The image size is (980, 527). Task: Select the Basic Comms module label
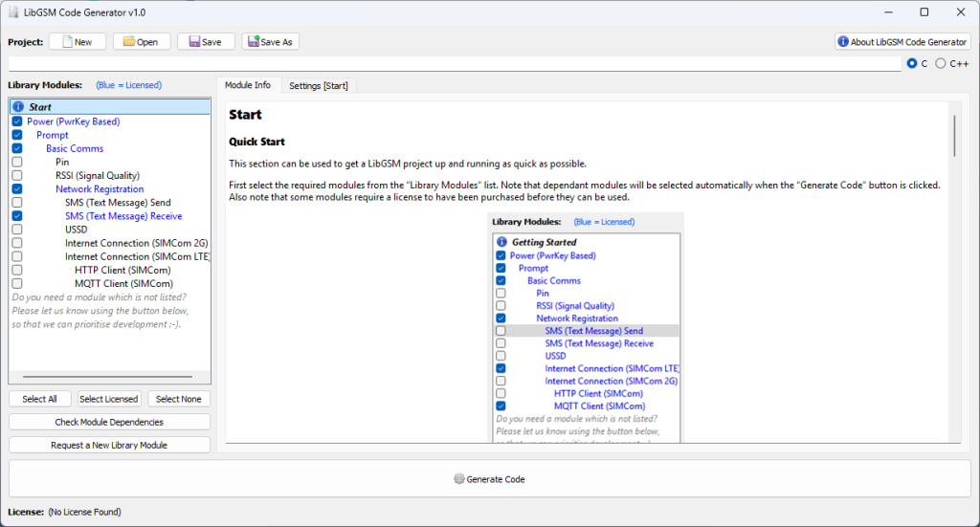pos(75,148)
